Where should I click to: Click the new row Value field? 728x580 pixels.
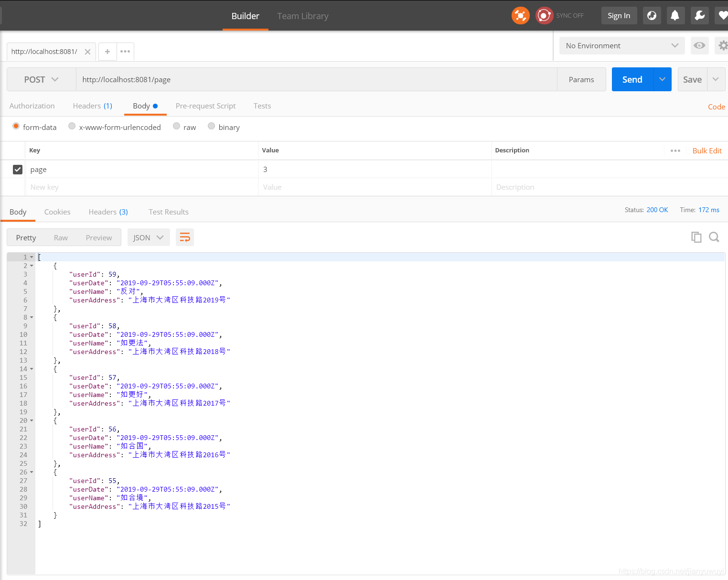(x=375, y=187)
